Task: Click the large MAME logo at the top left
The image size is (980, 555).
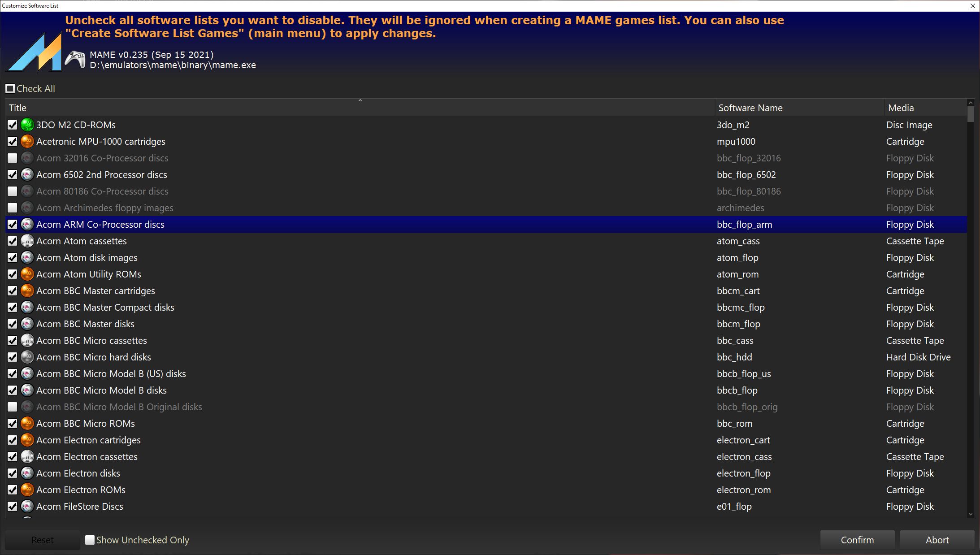Action: pos(35,52)
